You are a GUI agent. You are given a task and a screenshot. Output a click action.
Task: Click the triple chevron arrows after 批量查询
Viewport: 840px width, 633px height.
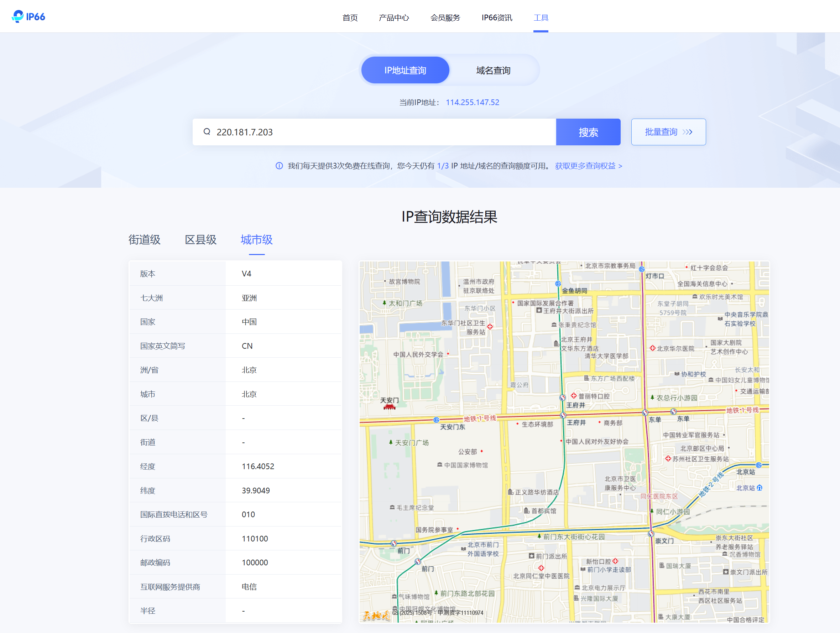pyautogui.click(x=687, y=132)
